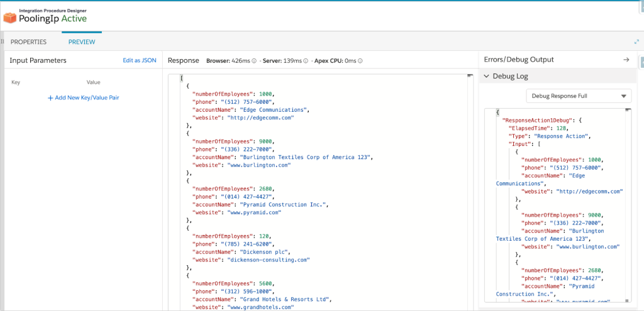The height and width of the screenshot is (311, 644).
Task: Click the Edit as JSON link
Action: (140, 60)
